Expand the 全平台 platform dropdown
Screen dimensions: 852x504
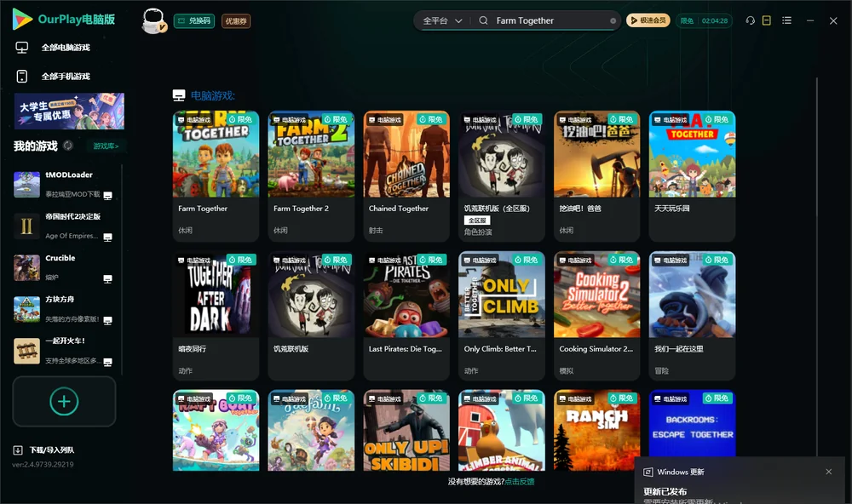click(442, 20)
